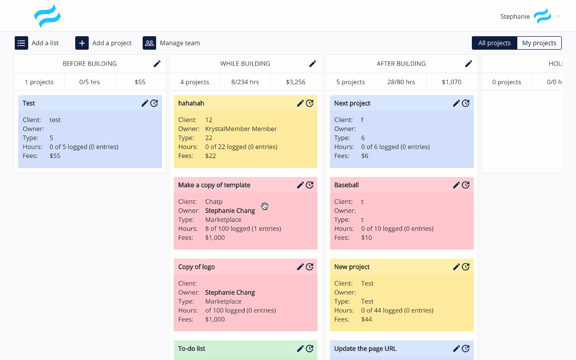Click the Manage team label
The height and width of the screenshot is (360, 576).
[x=180, y=43]
